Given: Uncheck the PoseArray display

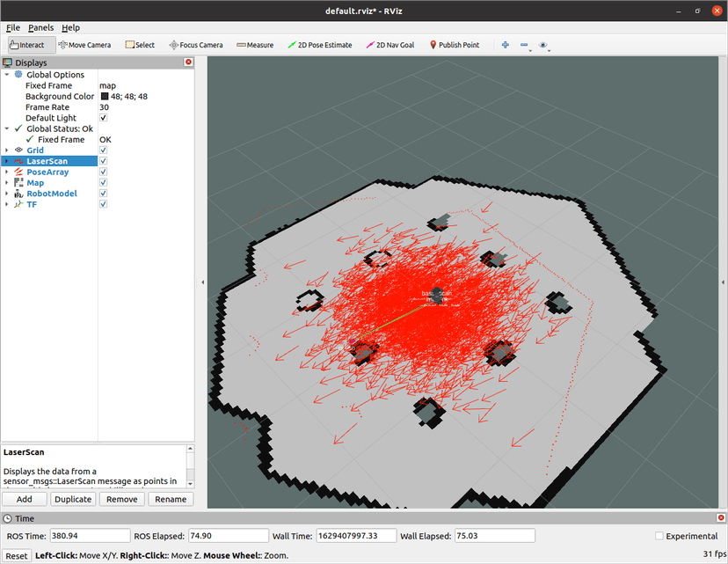Looking at the screenshot, I should pyautogui.click(x=104, y=172).
